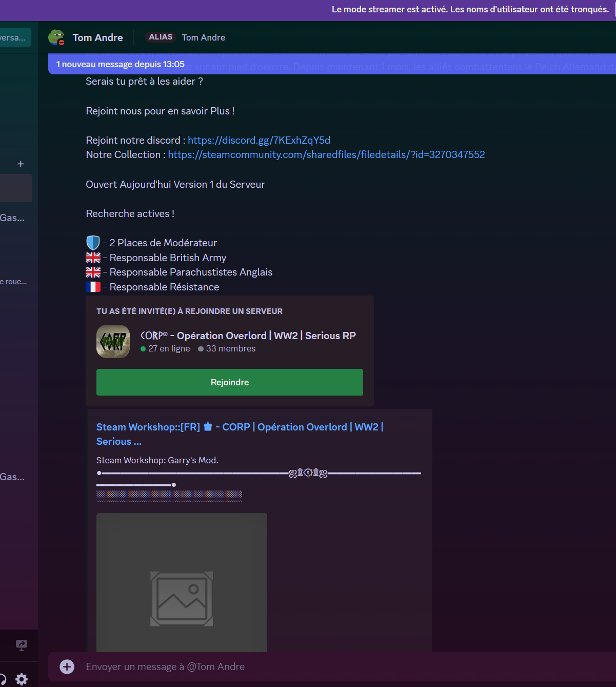Click the invited-to-join-a-server heading text
616x687 pixels.
pyautogui.click(x=189, y=311)
